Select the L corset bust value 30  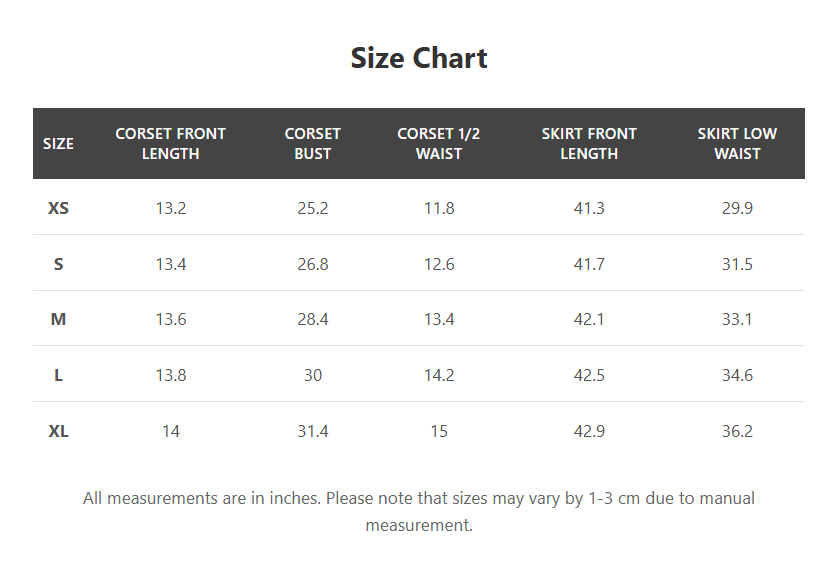click(312, 375)
